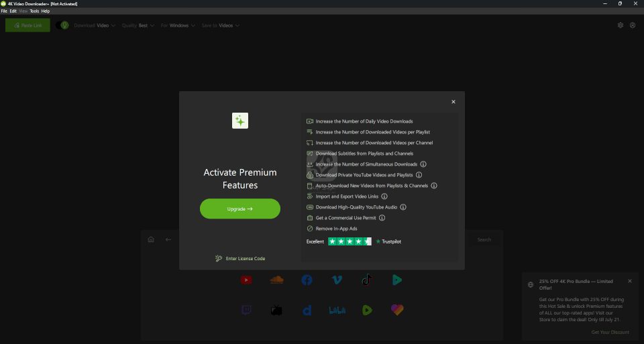Open the View menu
644x344 pixels.
[x=23, y=11]
